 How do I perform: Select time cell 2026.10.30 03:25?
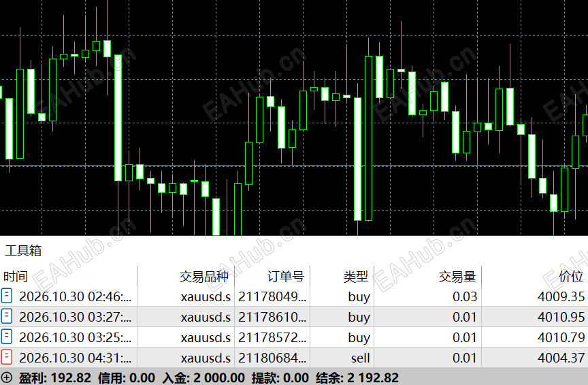[x=76, y=337]
